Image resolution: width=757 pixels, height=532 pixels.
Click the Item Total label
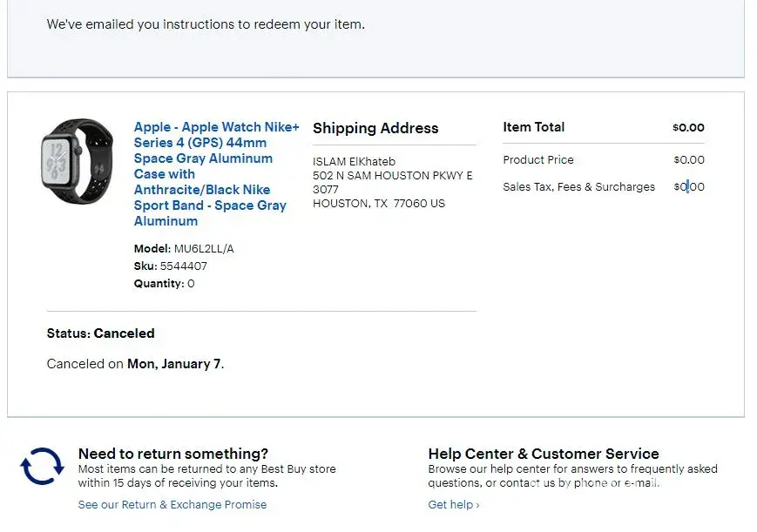click(x=533, y=127)
